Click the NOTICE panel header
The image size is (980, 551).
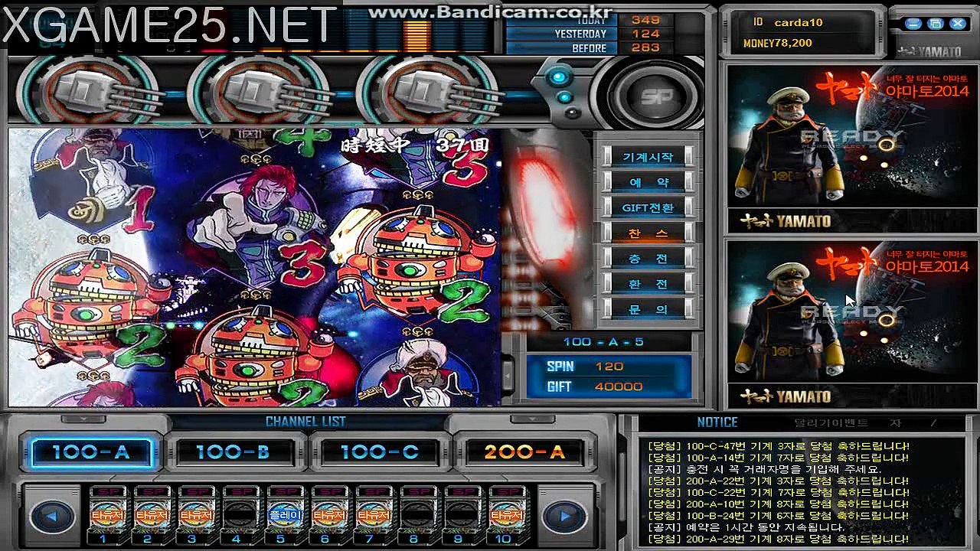(717, 422)
